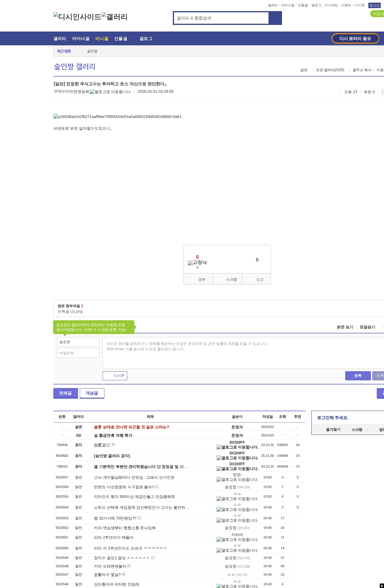Collapse comments with 댓글닫기
Image resolution: width=384 pixels, height=588 pixels.
(367, 327)
